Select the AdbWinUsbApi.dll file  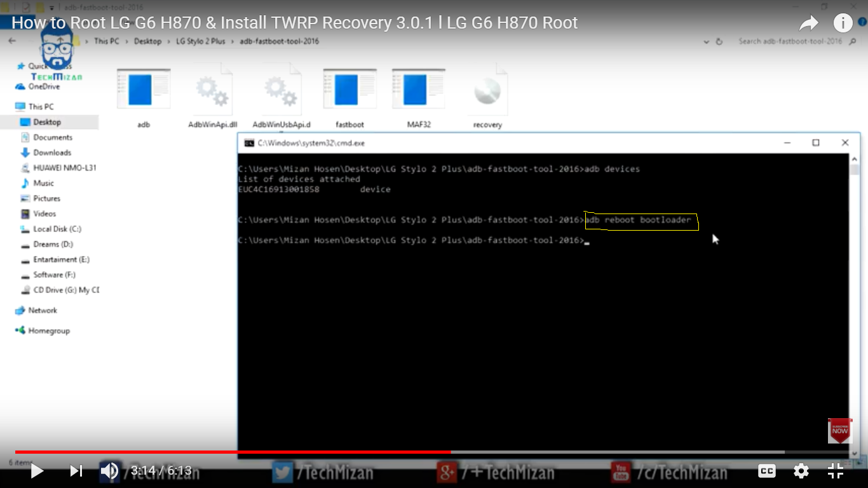point(281,97)
